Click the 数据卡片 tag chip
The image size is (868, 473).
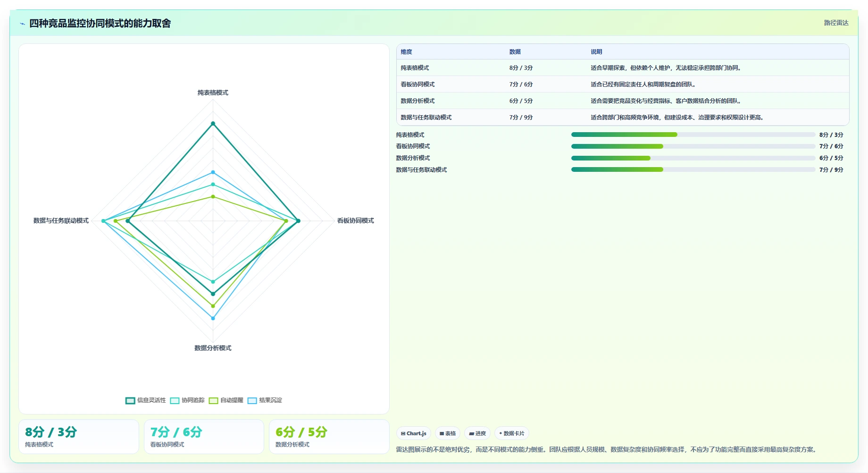tap(512, 433)
